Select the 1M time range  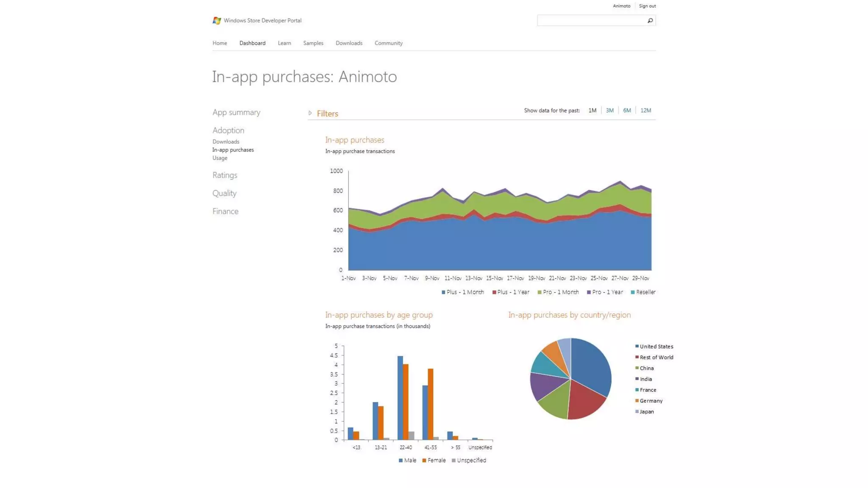click(x=592, y=111)
